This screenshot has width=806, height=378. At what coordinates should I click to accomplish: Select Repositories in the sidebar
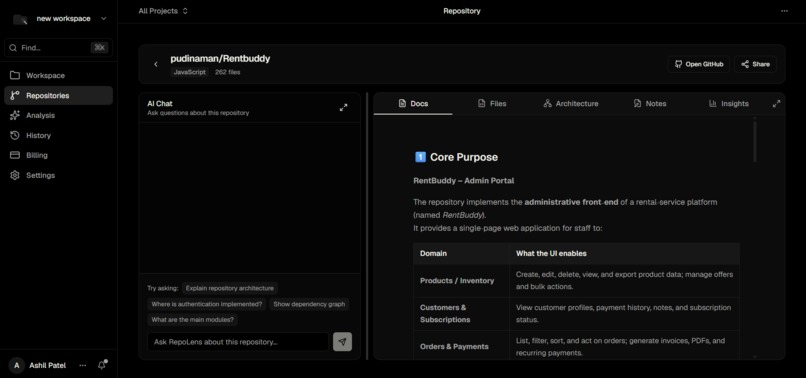[x=59, y=96]
